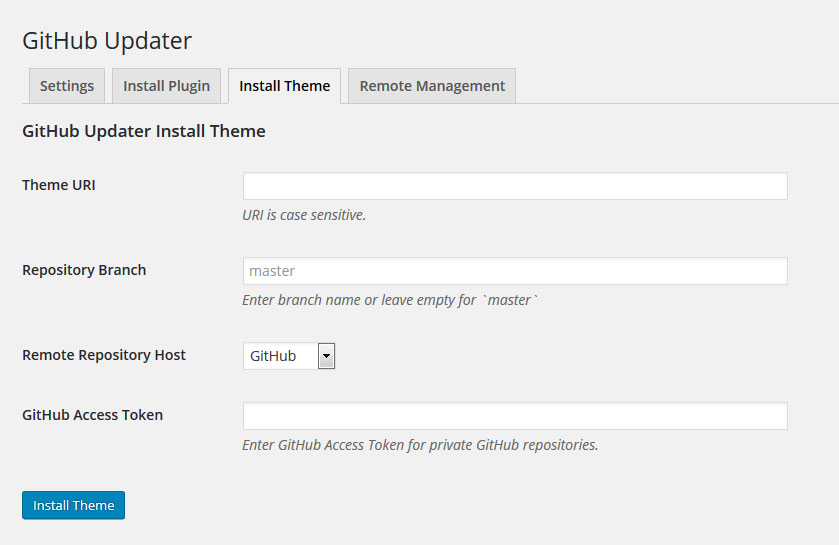The height and width of the screenshot is (545, 839).
Task: Click the Remote Repository Host label
Action: (104, 355)
